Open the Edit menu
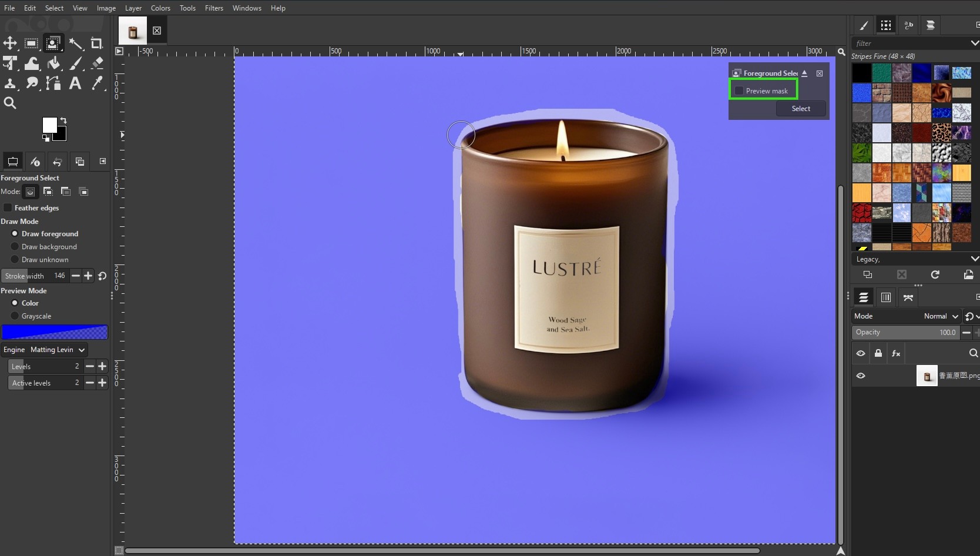This screenshot has height=556, width=980. tap(30, 8)
